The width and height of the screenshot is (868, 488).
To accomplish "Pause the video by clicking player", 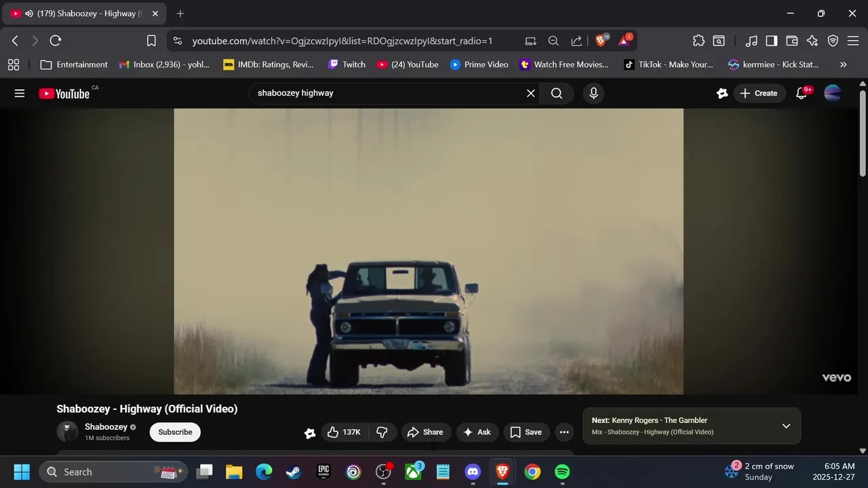I will pyautogui.click(x=429, y=251).
